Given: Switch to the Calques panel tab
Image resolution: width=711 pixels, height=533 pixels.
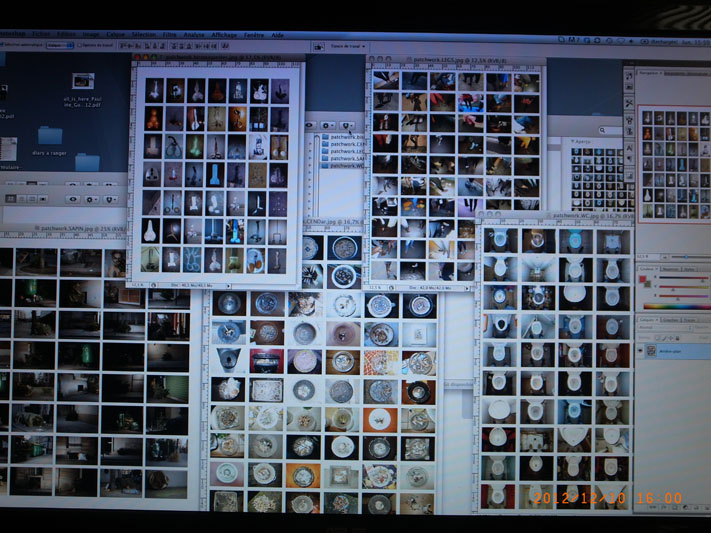Looking at the screenshot, I should tap(648, 320).
